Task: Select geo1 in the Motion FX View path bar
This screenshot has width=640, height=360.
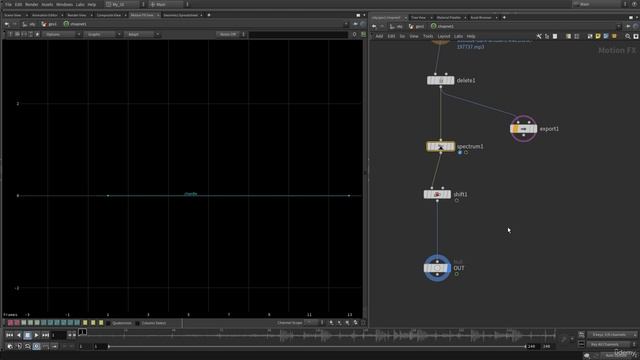Action: 49,24
